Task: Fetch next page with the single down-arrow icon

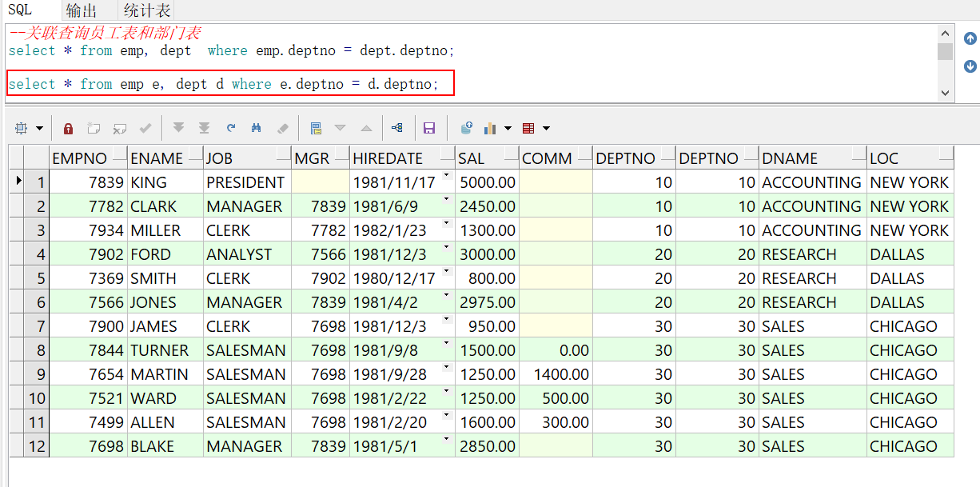Action: [x=178, y=128]
